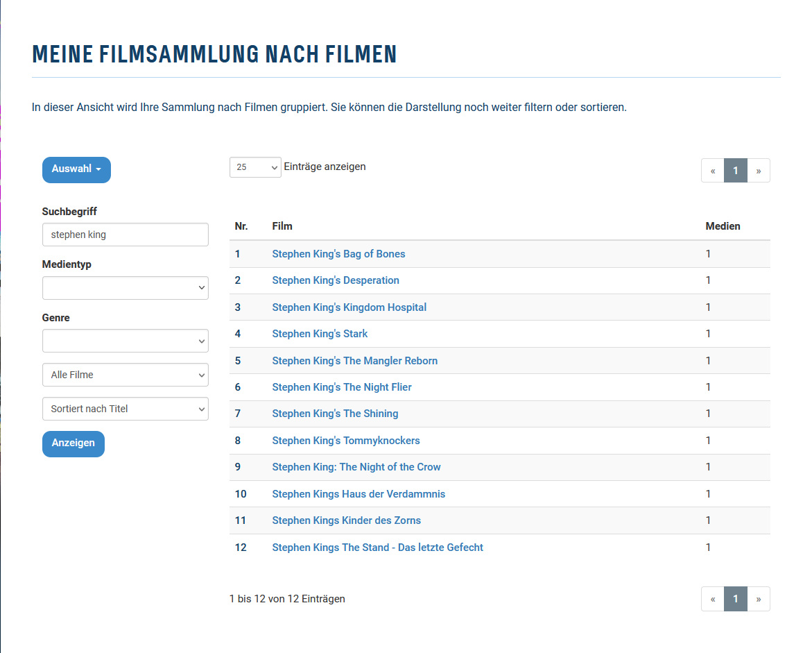The image size is (812, 653).
Task: Open the Medientyp dropdown
Action: point(126,287)
